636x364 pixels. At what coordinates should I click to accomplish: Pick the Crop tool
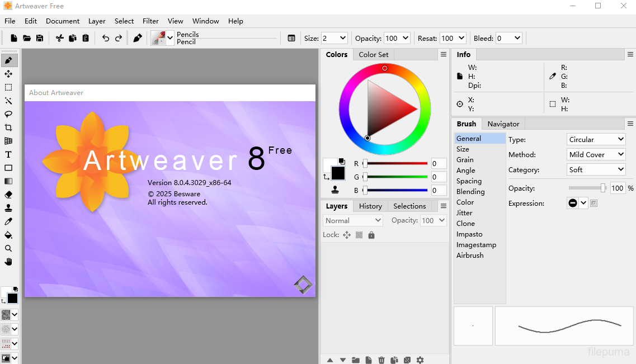point(8,127)
